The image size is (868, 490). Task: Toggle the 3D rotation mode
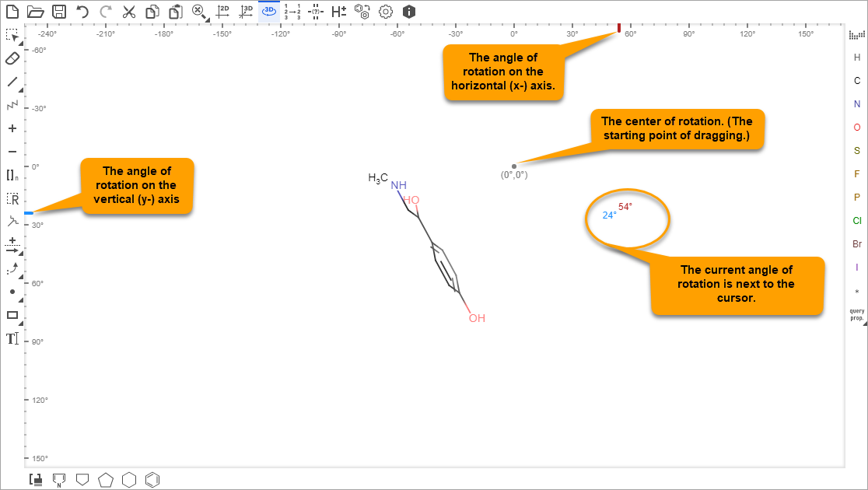coord(269,11)
